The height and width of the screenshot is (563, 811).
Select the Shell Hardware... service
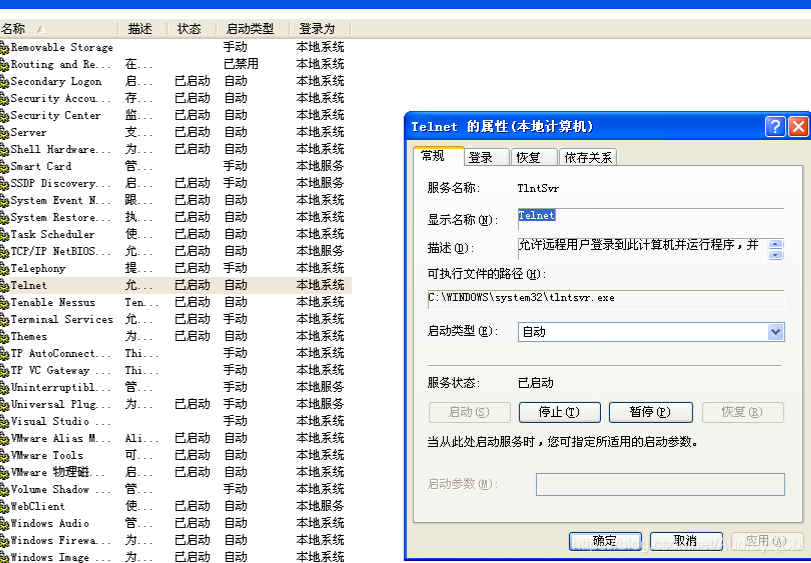[x=176, y=150]
